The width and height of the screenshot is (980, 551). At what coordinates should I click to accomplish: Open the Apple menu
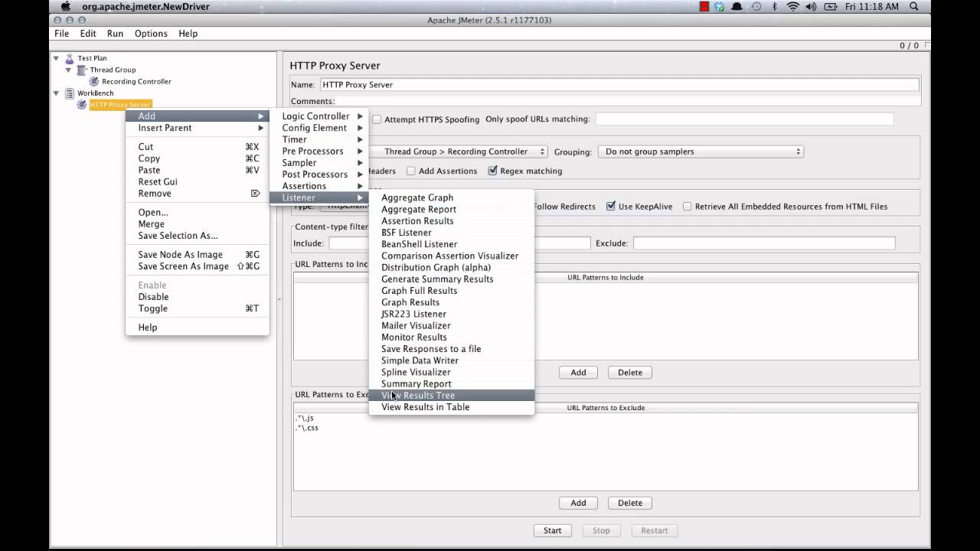point(66,7)
